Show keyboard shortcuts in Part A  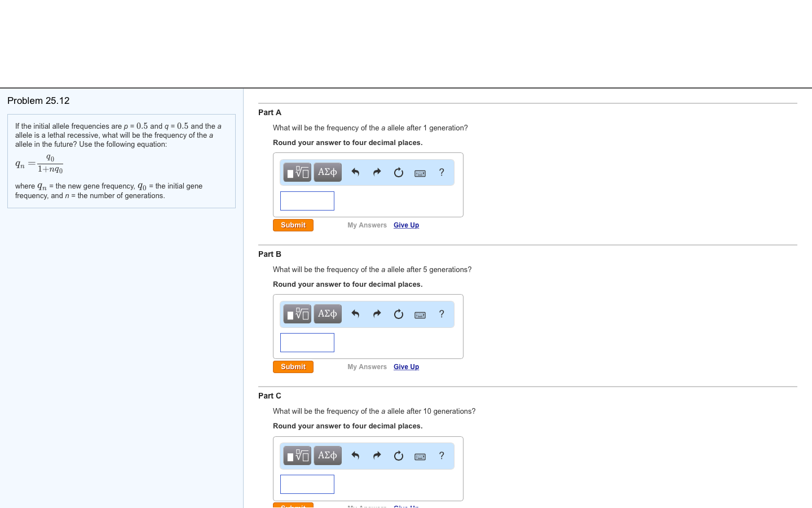420,173
